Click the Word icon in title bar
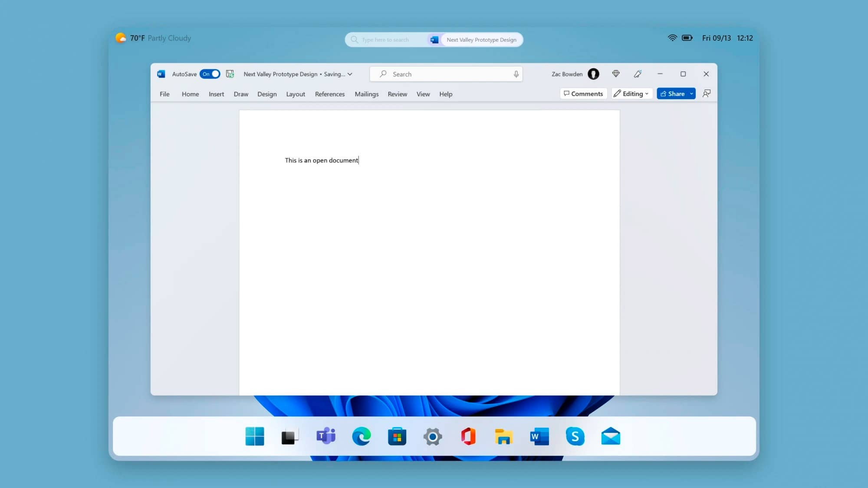Image resolution: width=868 pixels, height=488 pixels. (161, 74)
